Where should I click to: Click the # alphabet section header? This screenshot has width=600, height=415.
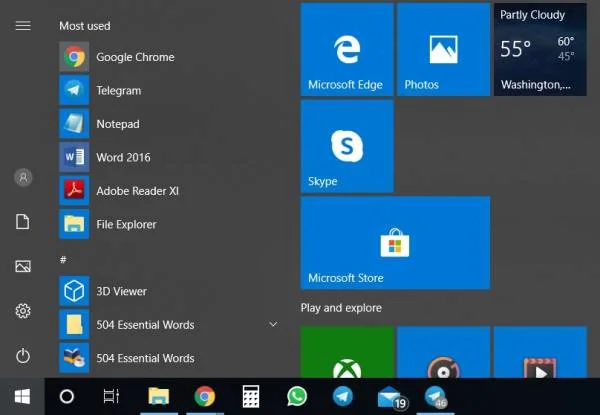(63, 260)
